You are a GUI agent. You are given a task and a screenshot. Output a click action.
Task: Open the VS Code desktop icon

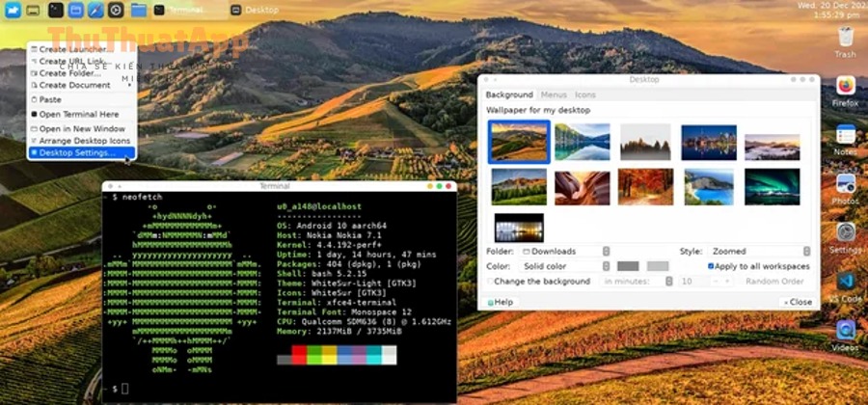[845, 286]
